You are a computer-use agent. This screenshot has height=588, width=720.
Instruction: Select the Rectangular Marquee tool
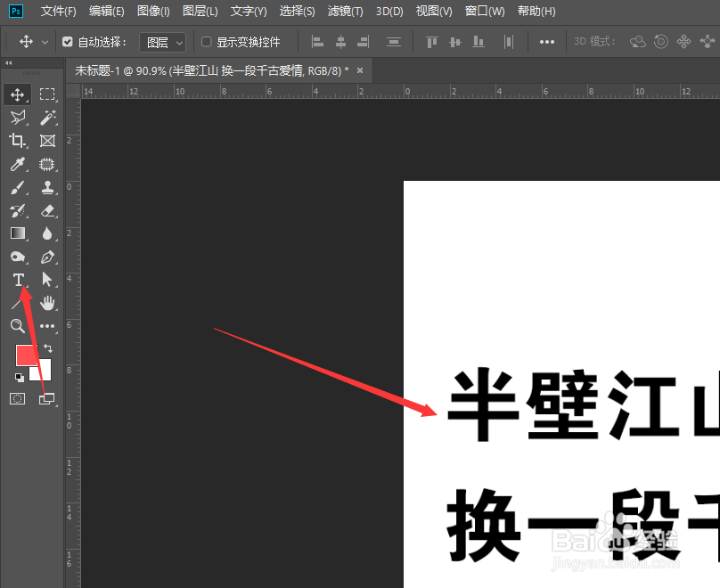click(x=47, y=94)
